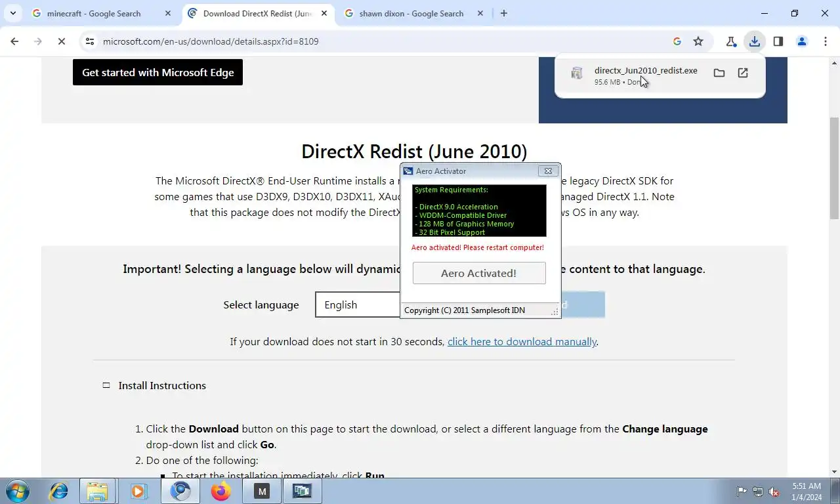Image resolution: width=840 pixels, height=504 pixels.
Task: Open downloaded file in new tab icon
Action: click(x=743, y=73)
